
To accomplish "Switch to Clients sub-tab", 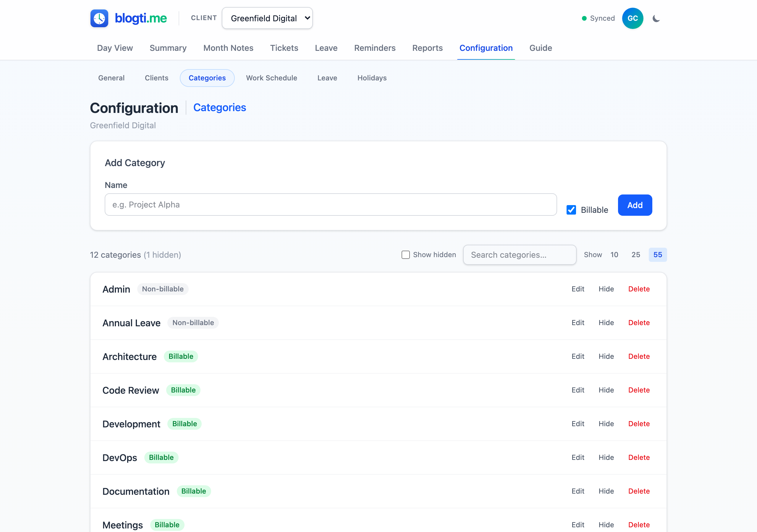I will (157, 78).
